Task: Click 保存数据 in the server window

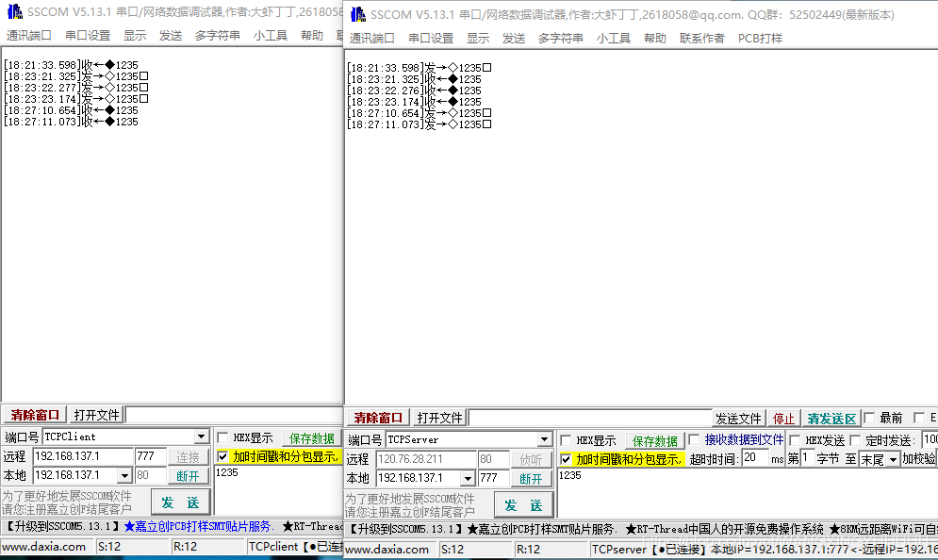Action: pos(654,436)
